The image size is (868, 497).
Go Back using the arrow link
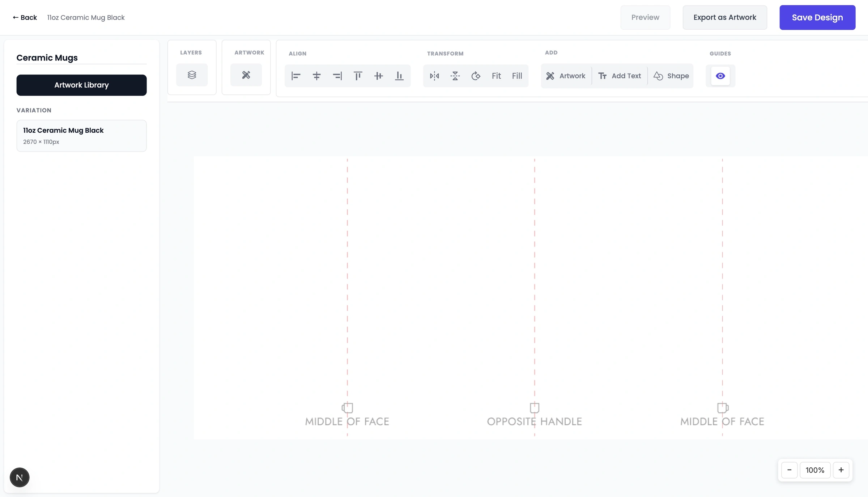pos(25,17)
